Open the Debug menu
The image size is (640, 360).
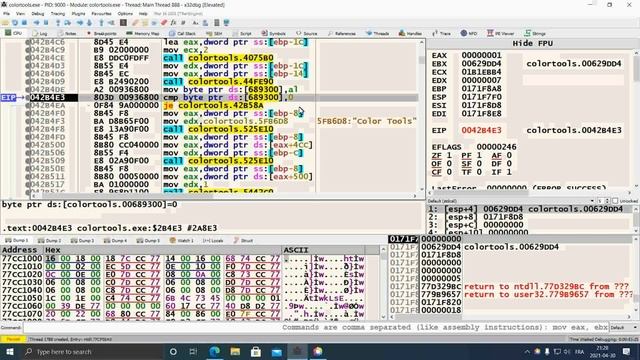click(38, 13)
